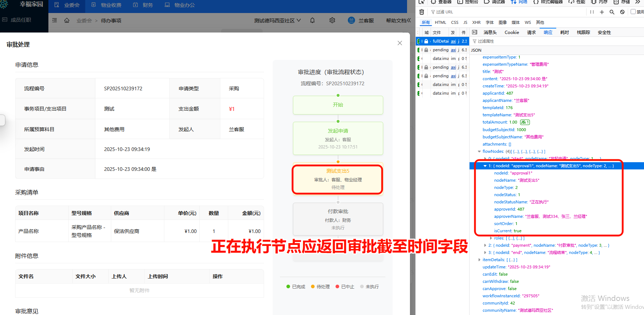Open request blocking (circle-slash) icon
Viewport: 644px width, 315px height.
point(622,12)
